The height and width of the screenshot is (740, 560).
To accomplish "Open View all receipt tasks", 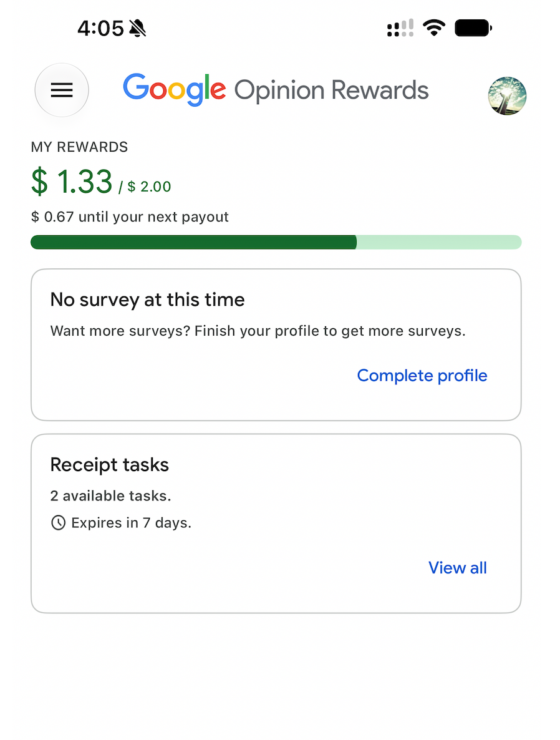I will point(458,568).
